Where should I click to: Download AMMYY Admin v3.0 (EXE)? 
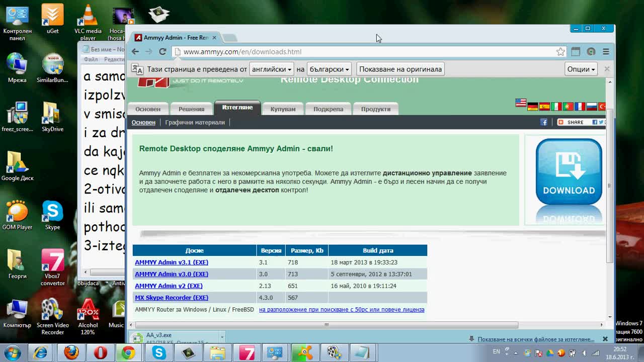[x=172, y=274]
